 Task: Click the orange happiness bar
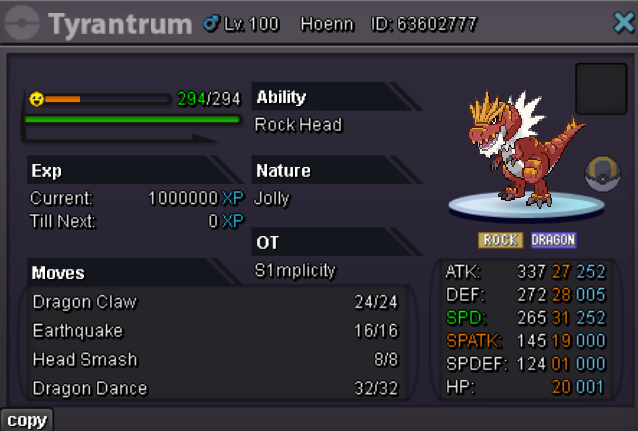click(x=63, y=99)
